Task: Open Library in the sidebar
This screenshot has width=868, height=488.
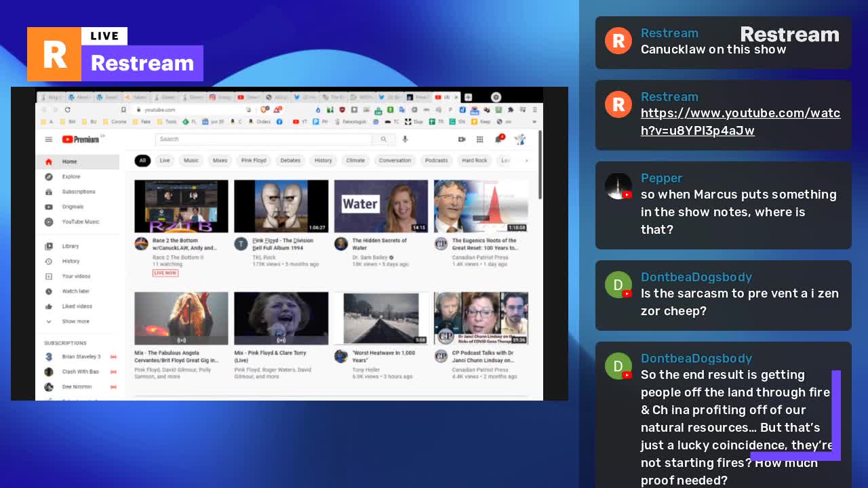Action: pyautogui.click(x=77, y=246)
